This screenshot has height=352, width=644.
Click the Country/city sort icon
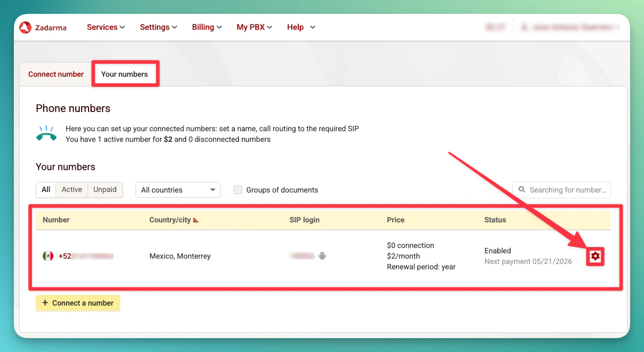(x=196, y=220)
